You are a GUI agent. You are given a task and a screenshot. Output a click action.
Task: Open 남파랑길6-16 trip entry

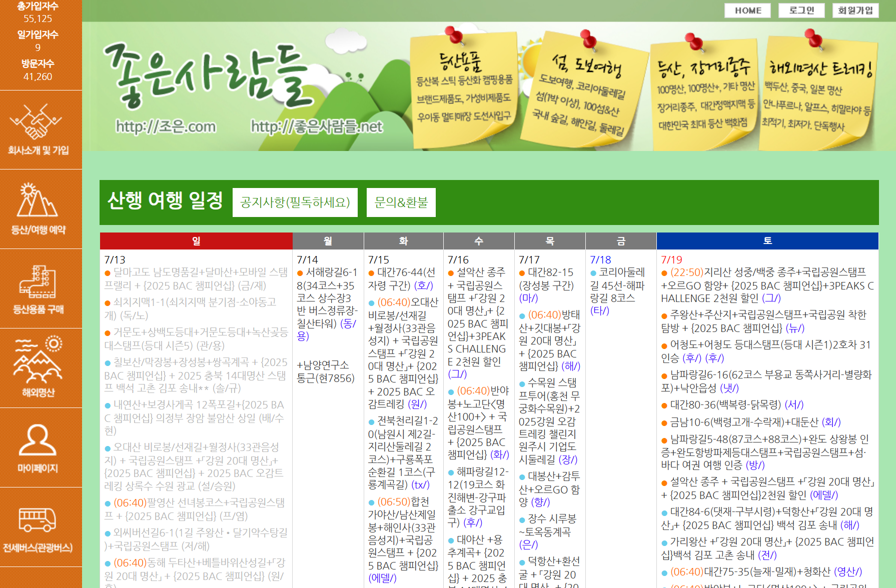pyautogui.click(x=766, y=381)
